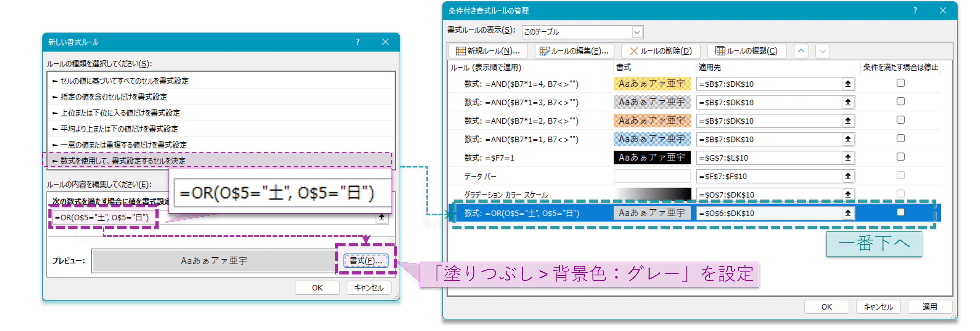
Task: Check 条件を満たす場合は停止 for the selected OR rule
Action: click(900, 213)
